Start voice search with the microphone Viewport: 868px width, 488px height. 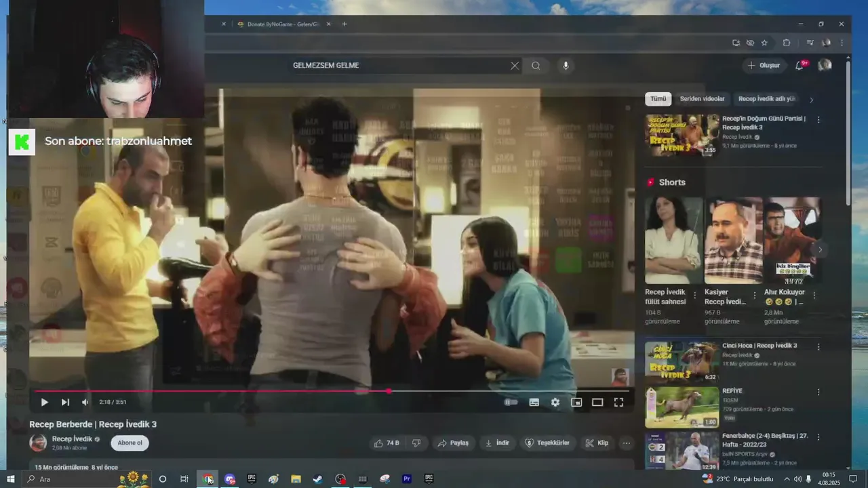tap(566, 66)
